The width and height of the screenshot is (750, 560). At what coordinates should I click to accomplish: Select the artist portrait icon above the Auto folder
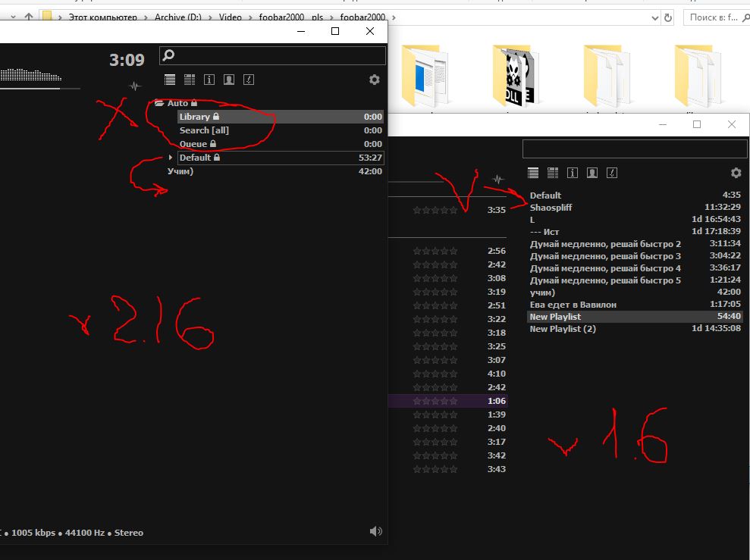click(228, 80)
